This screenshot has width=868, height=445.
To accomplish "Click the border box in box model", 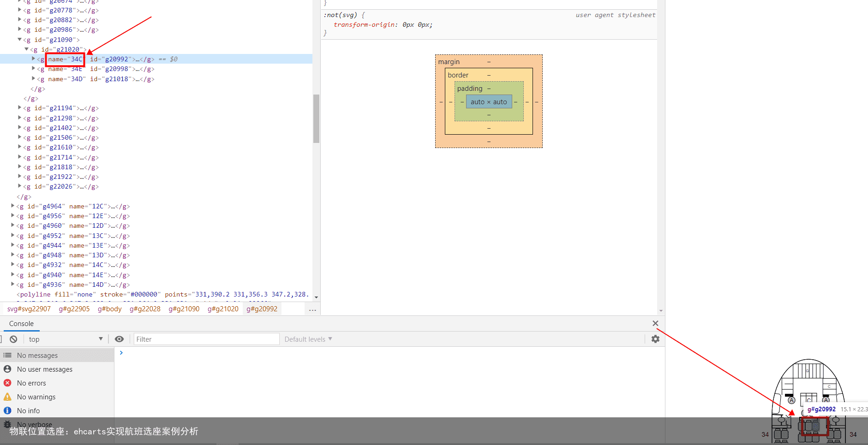I will pyautogui.click(x=489, y=75).
